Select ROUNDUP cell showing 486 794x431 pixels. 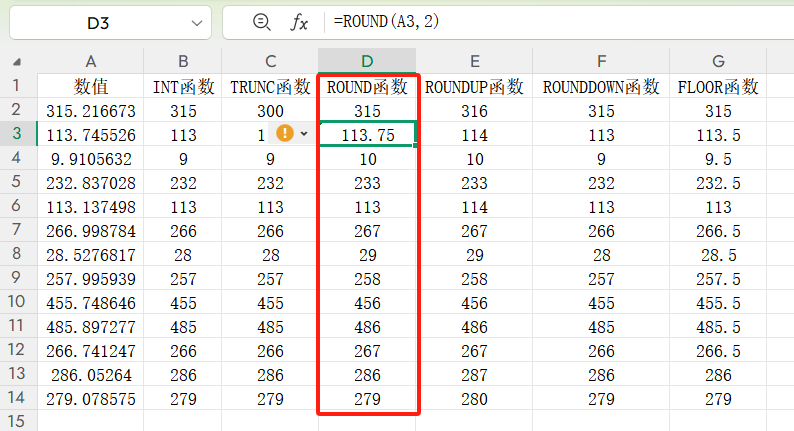(x=474, y=327)
